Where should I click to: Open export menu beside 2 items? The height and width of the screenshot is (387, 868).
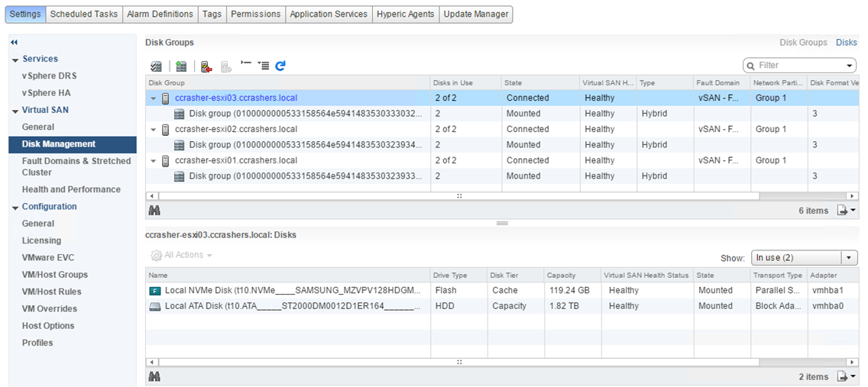847,376
